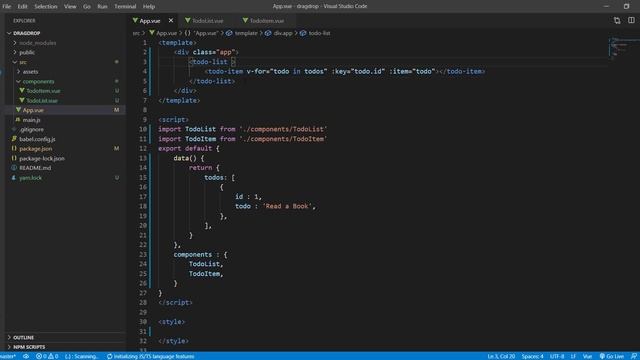Viewport: 640px width, 360px height.
Task: Click the Vue icon in the breadcrumb App.vue segment
Action: pos(152,33)
